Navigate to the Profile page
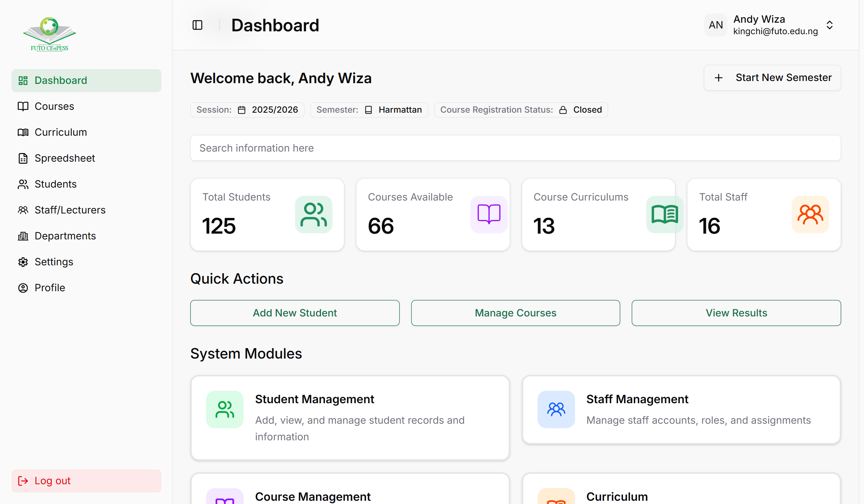This screenshot has width=864, height=504. click(49, 288)
